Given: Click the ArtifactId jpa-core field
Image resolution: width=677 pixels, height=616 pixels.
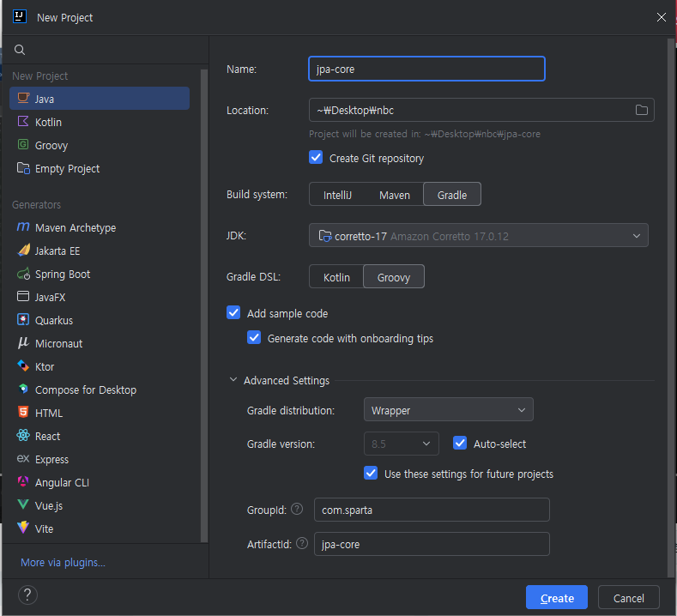Looking at the screenshot, I should pyautogui.click(x=432, y=544).
